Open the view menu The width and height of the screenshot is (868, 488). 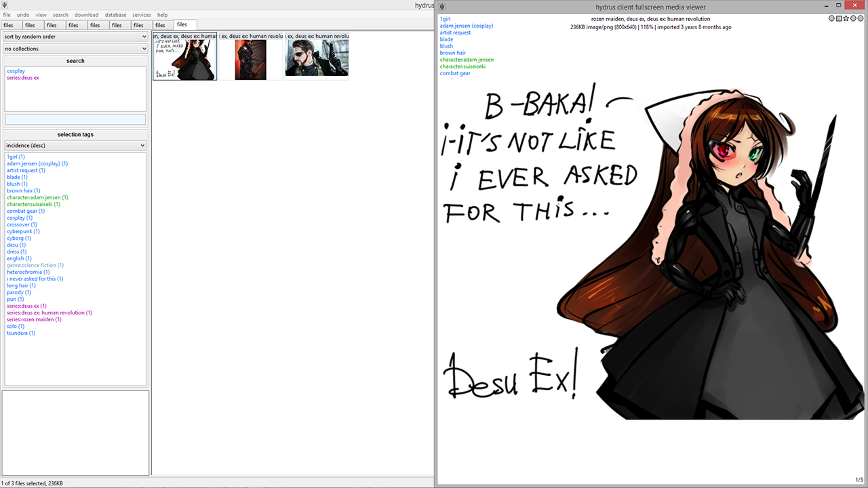[x=41, y=15]
